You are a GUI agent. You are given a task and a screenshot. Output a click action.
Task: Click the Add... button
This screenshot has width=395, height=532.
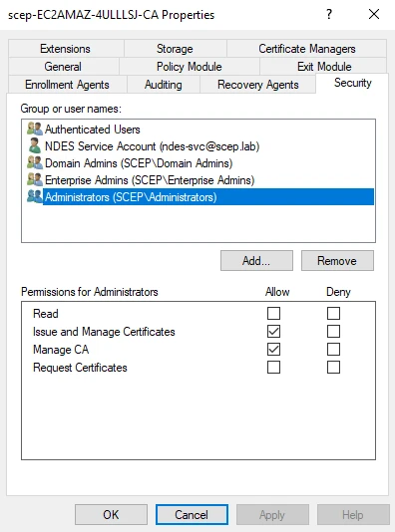[x=256, y=261]
